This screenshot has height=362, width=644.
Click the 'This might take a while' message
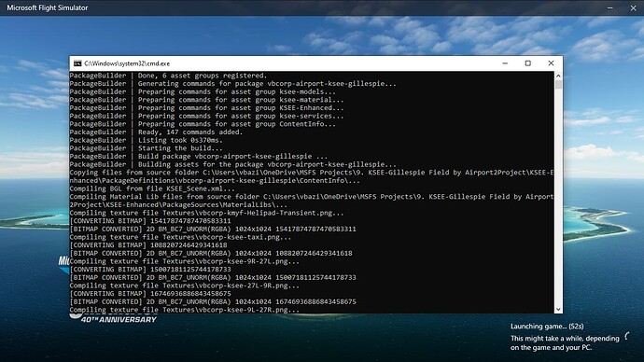click(565, 343)
